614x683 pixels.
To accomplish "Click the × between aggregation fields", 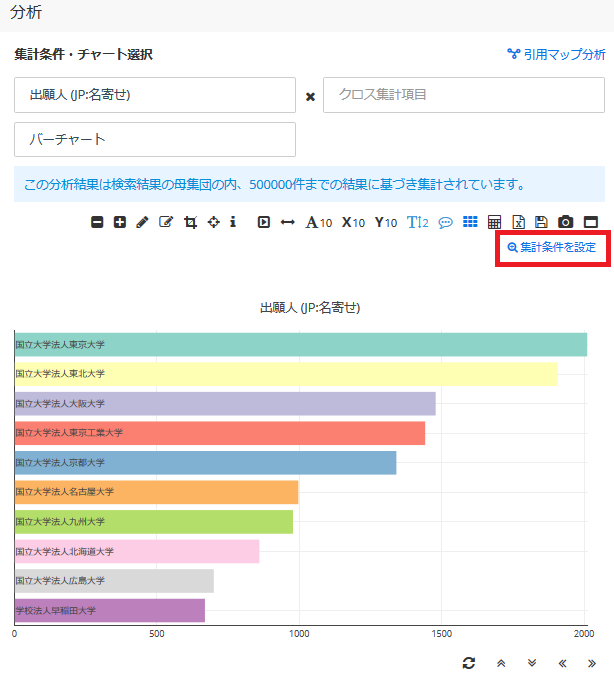I will [x=310, y=97].
